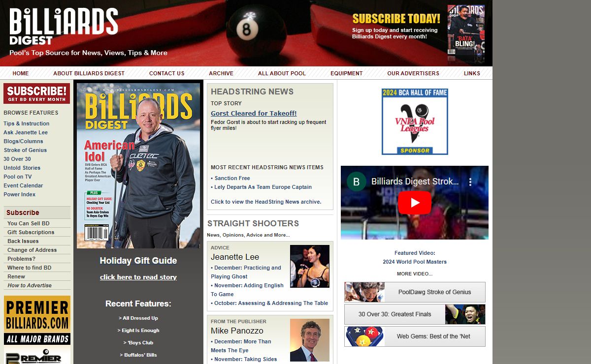Open Where to find BD

tap(30, 268)
